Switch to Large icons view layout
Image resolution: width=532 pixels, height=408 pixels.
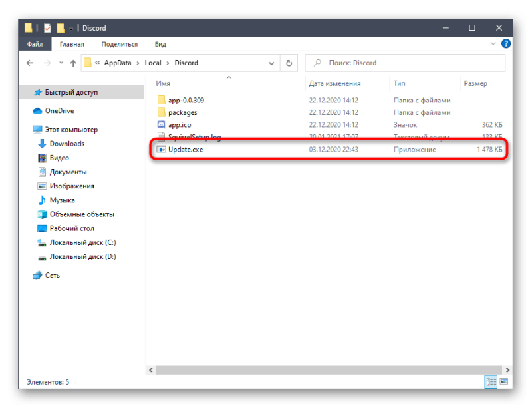tap(504, 382)
